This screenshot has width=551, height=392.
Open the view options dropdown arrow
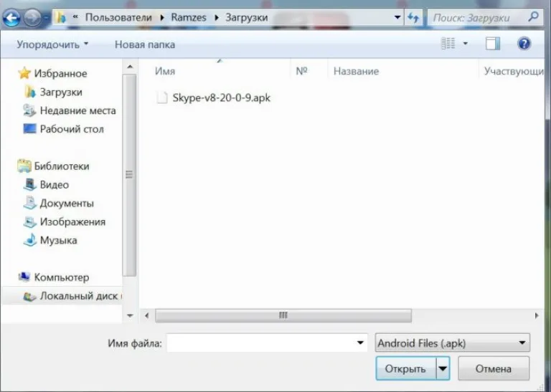(x=465, y=44)
